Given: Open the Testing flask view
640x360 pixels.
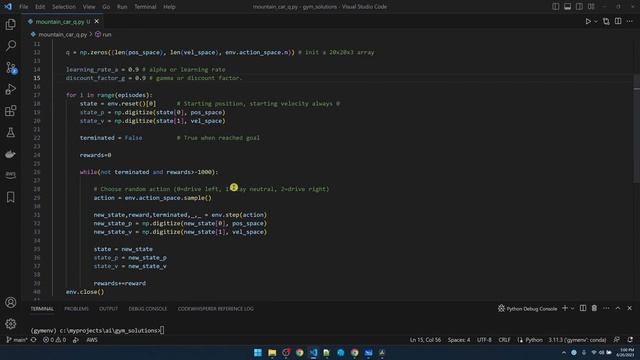Looking at the screenshot, I should [11, 132].
